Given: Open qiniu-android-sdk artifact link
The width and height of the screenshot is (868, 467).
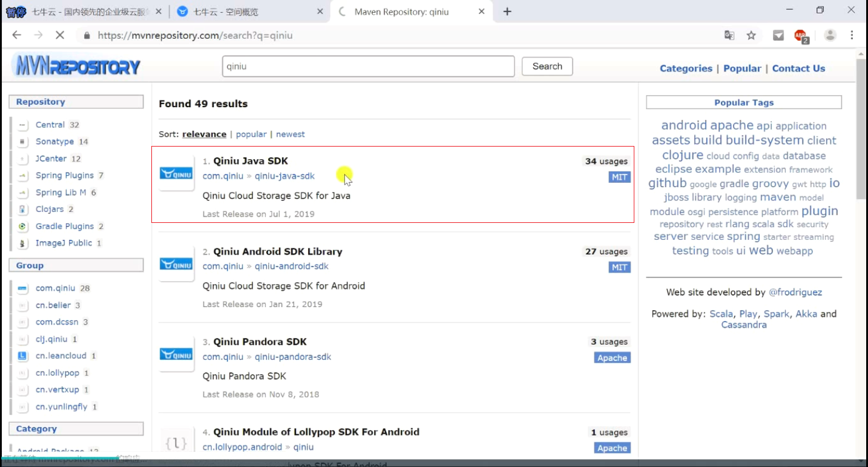Looking at the screenshot, I should [292, 266].
